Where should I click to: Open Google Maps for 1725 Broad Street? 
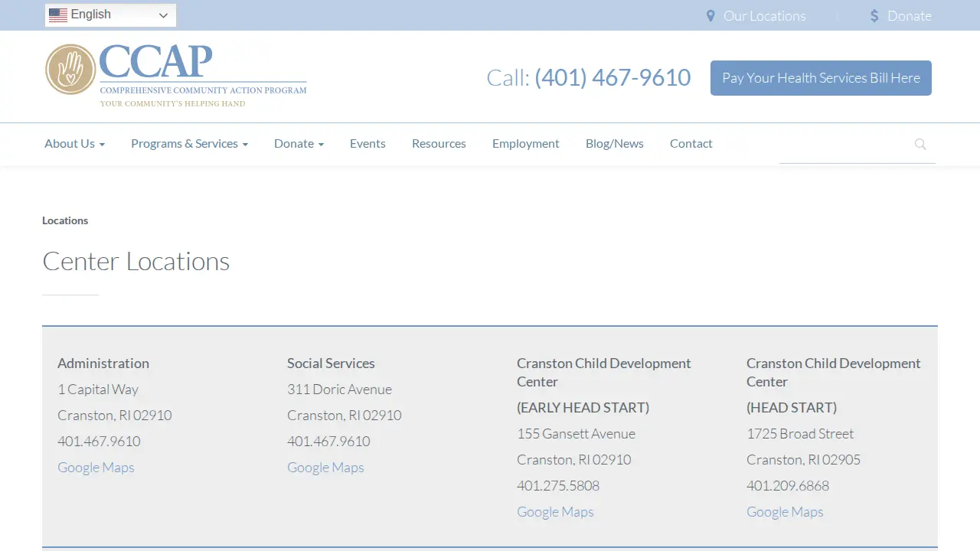coord(785,511)
